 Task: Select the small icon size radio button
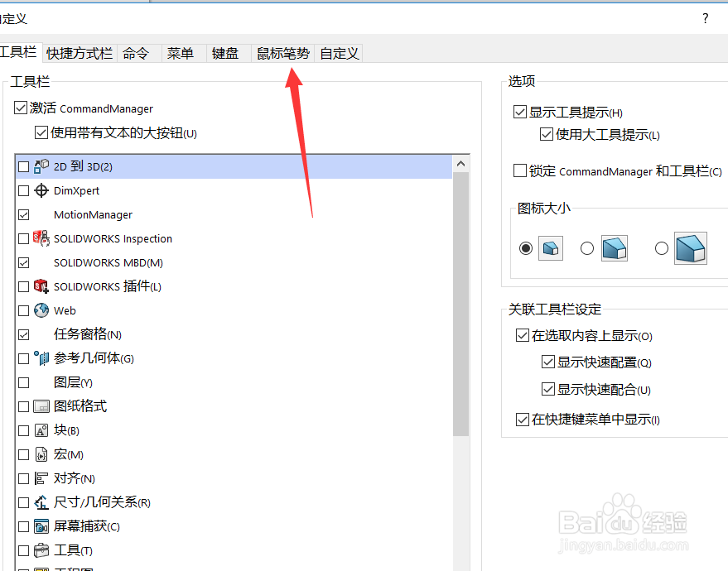[x=526, y=248]
